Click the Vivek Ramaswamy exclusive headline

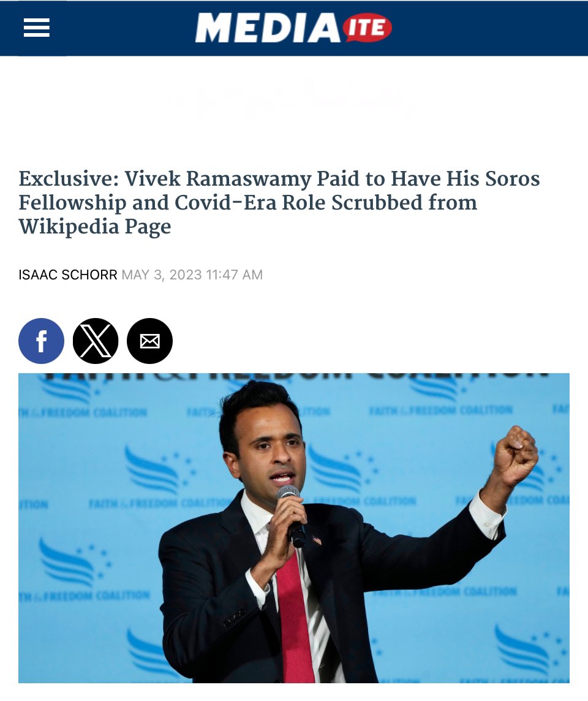[279, 202]
